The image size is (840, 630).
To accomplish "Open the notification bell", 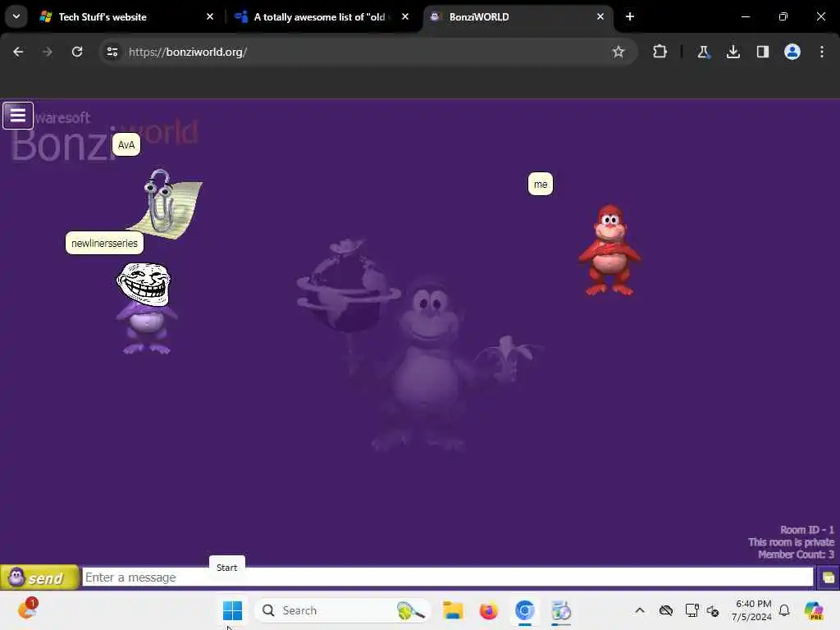I will 784,610.
